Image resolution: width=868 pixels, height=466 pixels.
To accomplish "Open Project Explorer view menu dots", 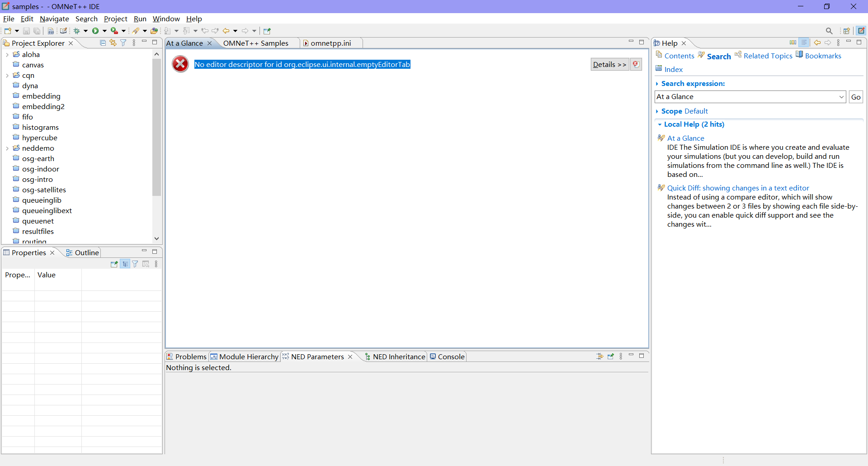I will [x=134, y=43].
